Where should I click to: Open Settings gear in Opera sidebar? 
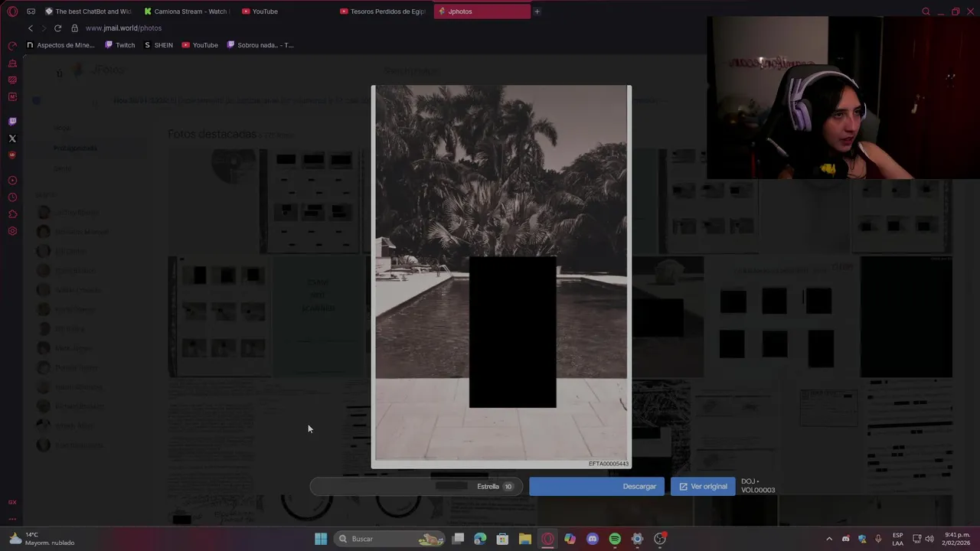[12, 231]
